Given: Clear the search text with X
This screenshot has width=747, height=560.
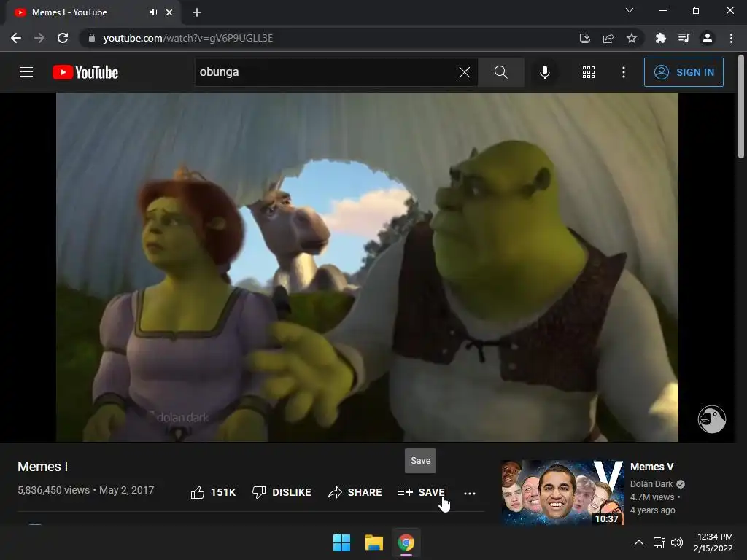Looking at the screenshot, I should (465, 72).
